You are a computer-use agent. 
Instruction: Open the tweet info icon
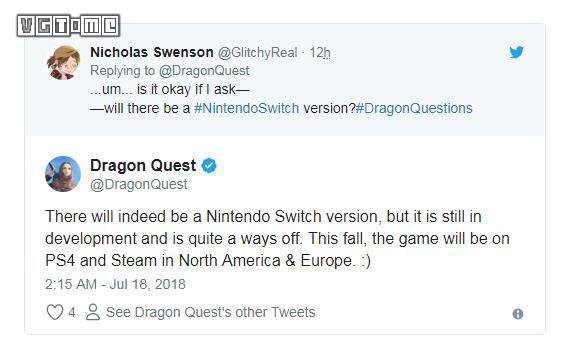518,314
